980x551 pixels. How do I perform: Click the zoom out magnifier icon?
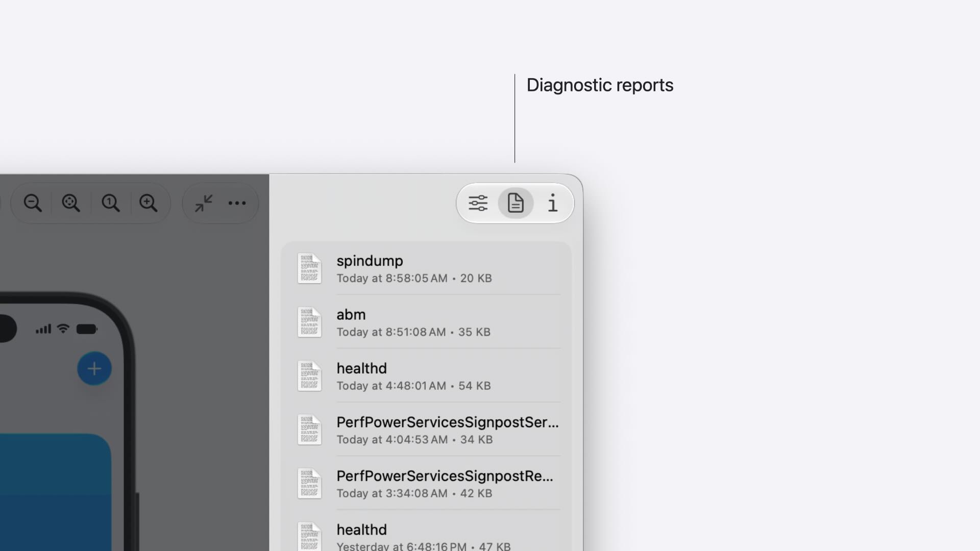coord(33,203)
